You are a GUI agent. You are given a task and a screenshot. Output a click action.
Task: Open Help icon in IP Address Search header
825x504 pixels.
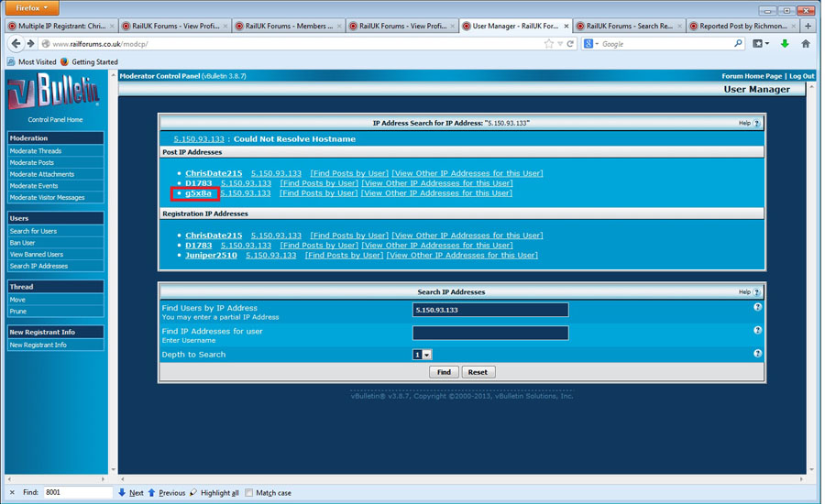click(757, 123)
